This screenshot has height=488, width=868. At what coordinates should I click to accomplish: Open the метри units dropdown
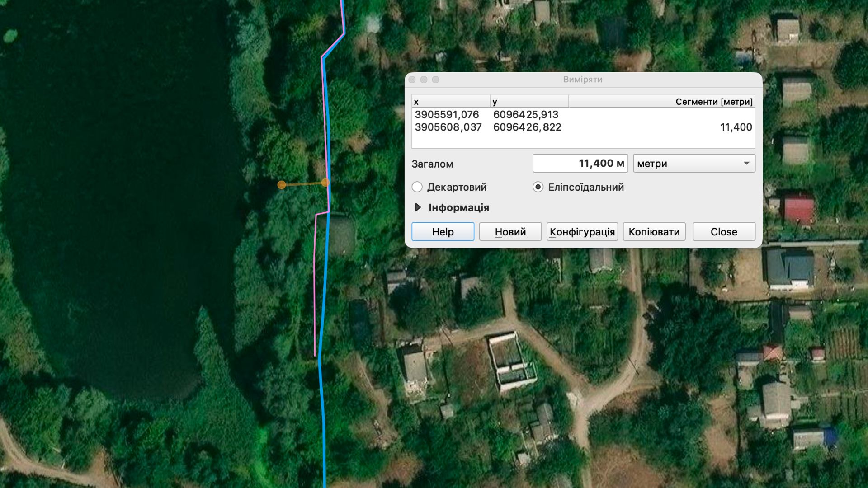click(694, 164)
